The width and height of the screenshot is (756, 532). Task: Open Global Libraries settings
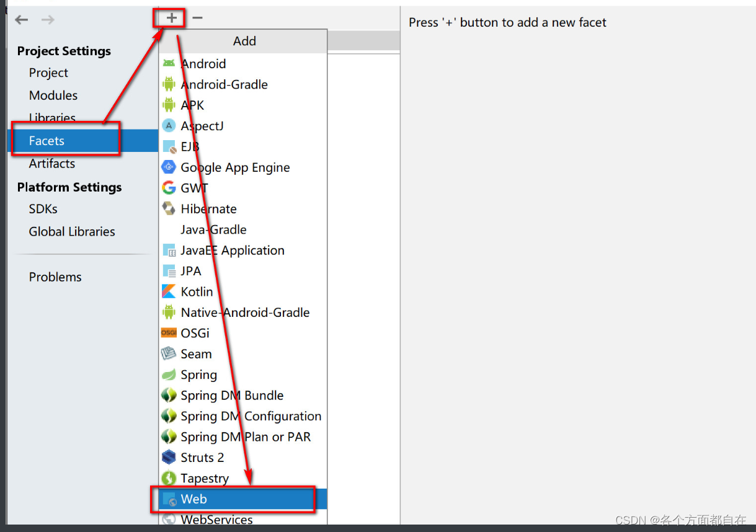[72, 232]
